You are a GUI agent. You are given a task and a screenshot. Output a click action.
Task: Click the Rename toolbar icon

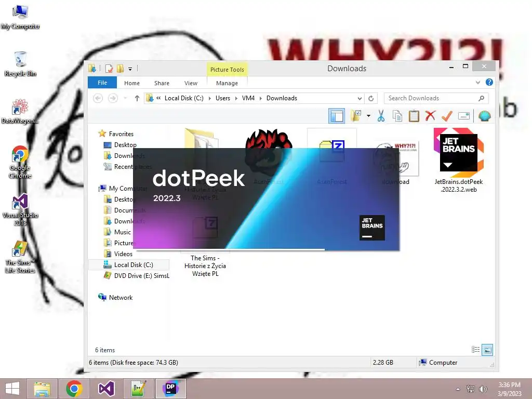coord(463,116)
